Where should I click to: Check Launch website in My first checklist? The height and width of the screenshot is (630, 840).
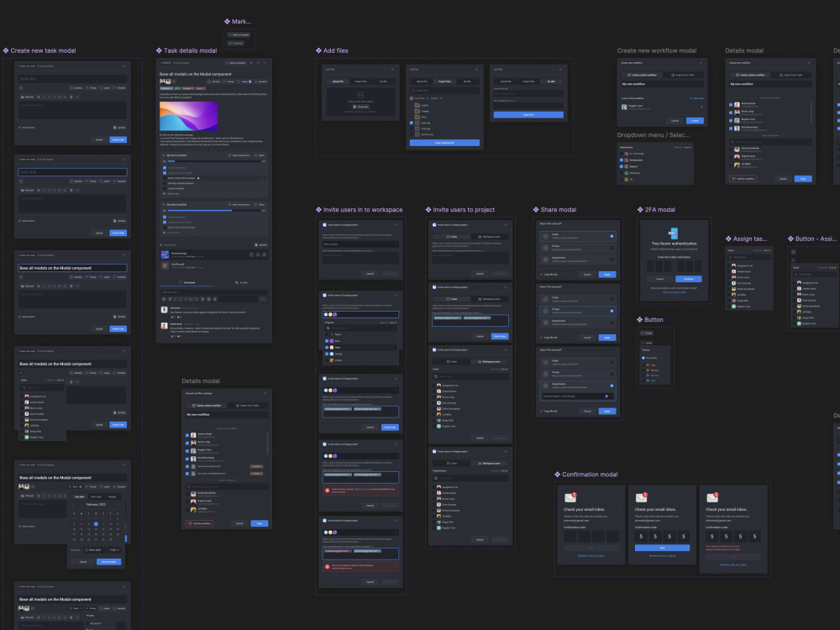coord(165,188)
